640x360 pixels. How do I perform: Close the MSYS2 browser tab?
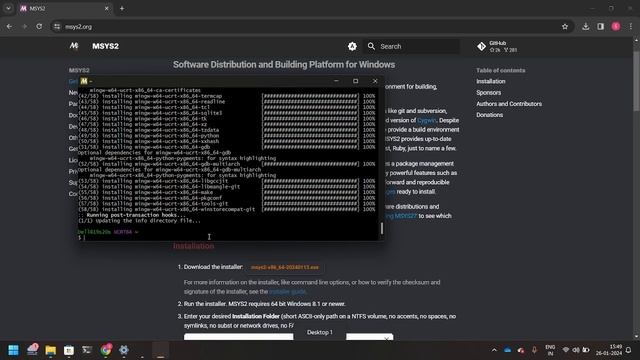pyautogui.click(x=107, y=8)
